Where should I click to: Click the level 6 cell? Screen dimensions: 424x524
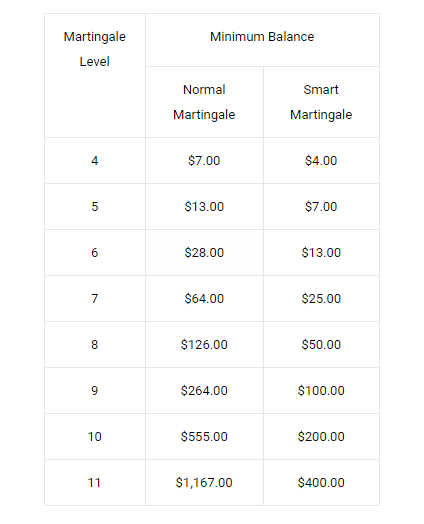point(95,253)
